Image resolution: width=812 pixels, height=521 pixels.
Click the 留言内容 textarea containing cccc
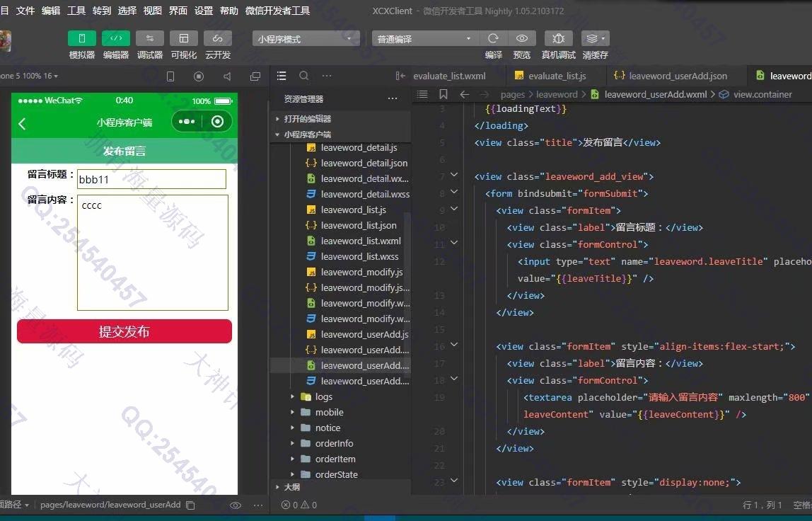point(153,253)
